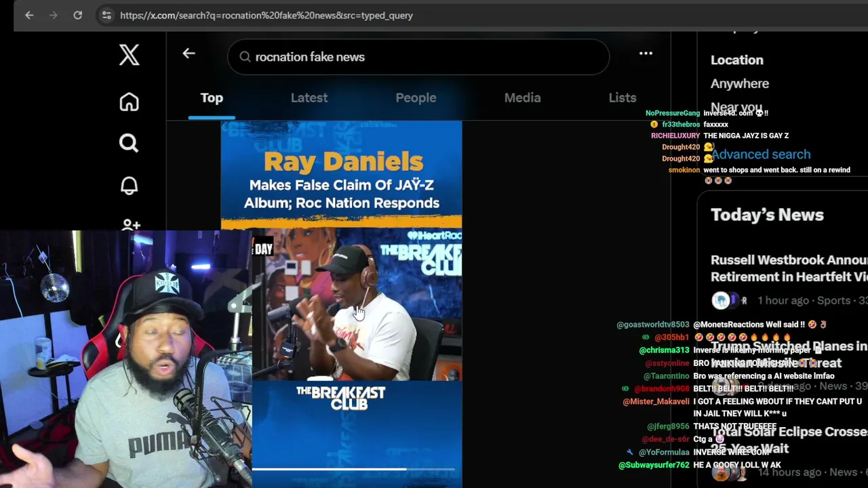Open the Advanced search link
Screen dimensions: 868x488
(x=761, y=155)
